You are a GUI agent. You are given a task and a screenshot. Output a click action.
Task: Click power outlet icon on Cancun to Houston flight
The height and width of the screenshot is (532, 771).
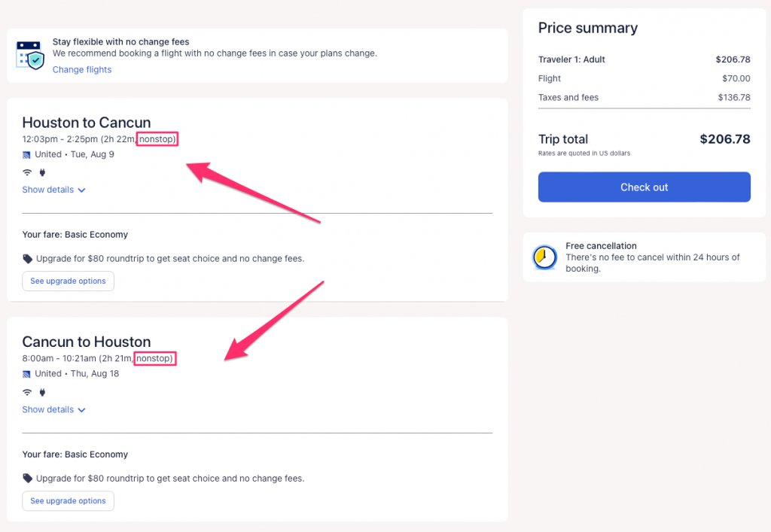click(42, 392)
